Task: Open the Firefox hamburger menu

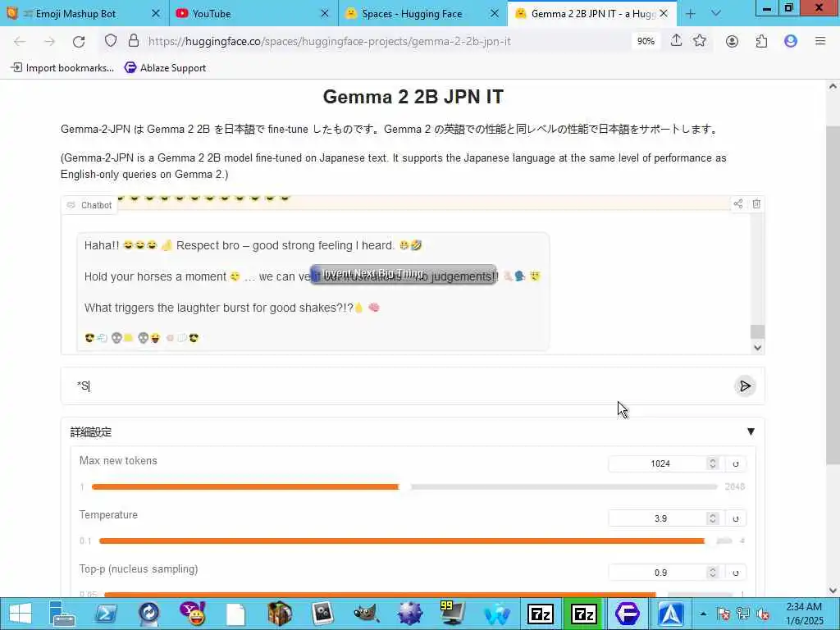Action: pyautogui.click(x=819, y=41)
